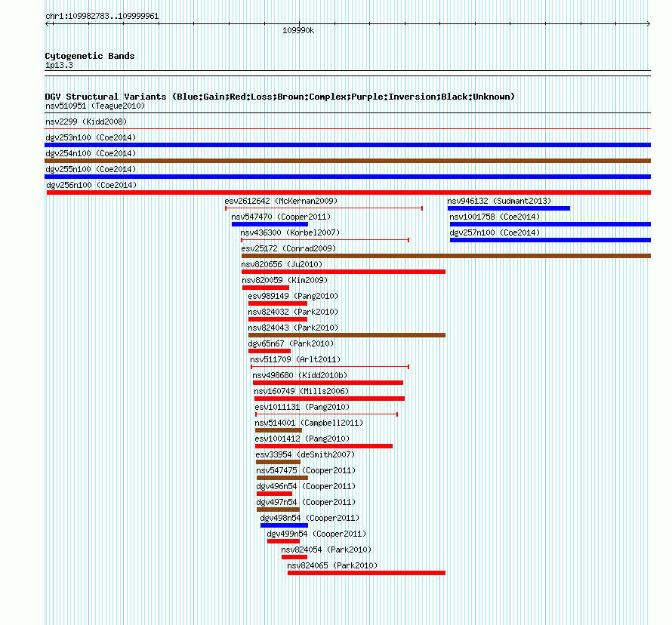Click the red bar under nsv498680
The image size is (672, 625).
328,383
